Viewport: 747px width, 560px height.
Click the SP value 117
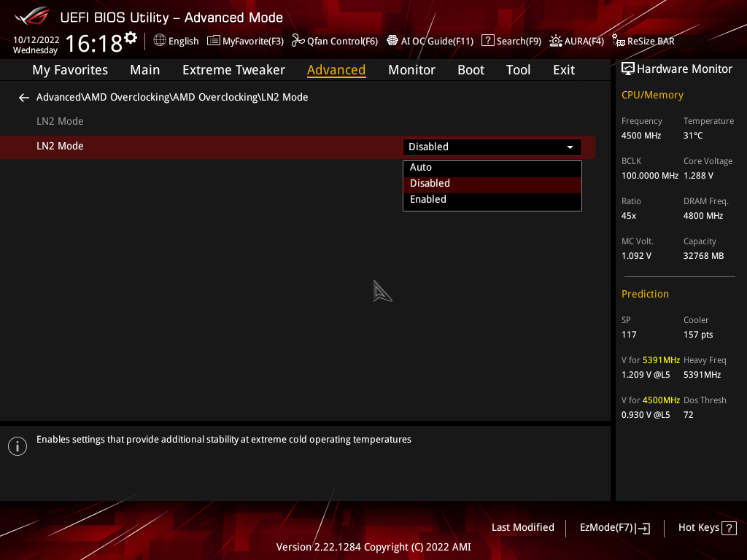(x=628, y=335)
